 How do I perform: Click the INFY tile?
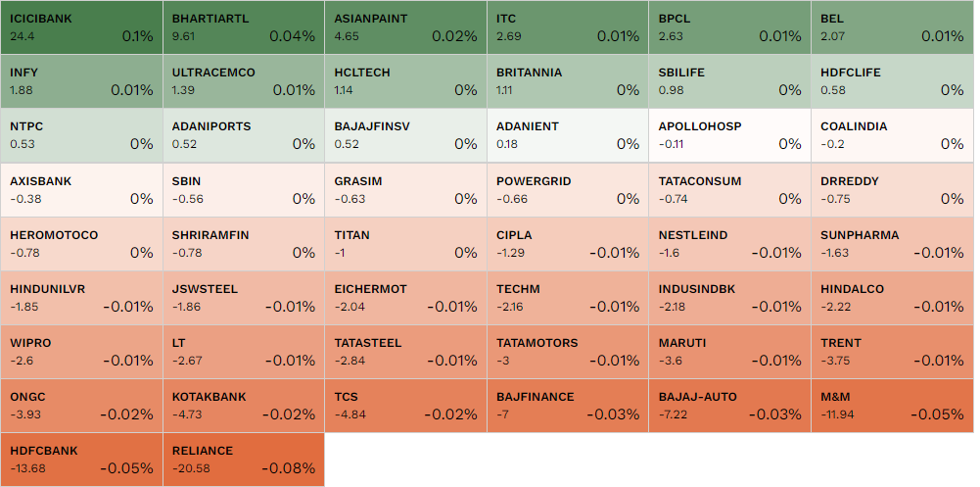tap(81, 81)
